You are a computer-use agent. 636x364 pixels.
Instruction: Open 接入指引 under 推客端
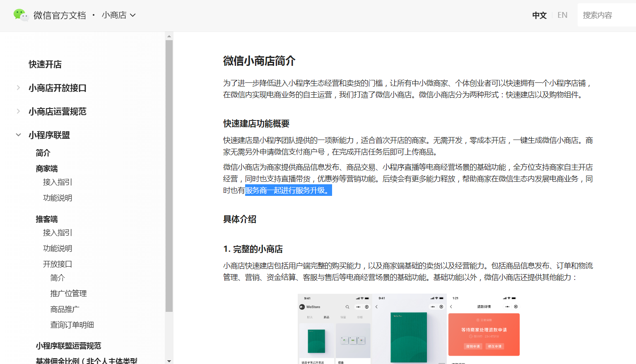58,232
